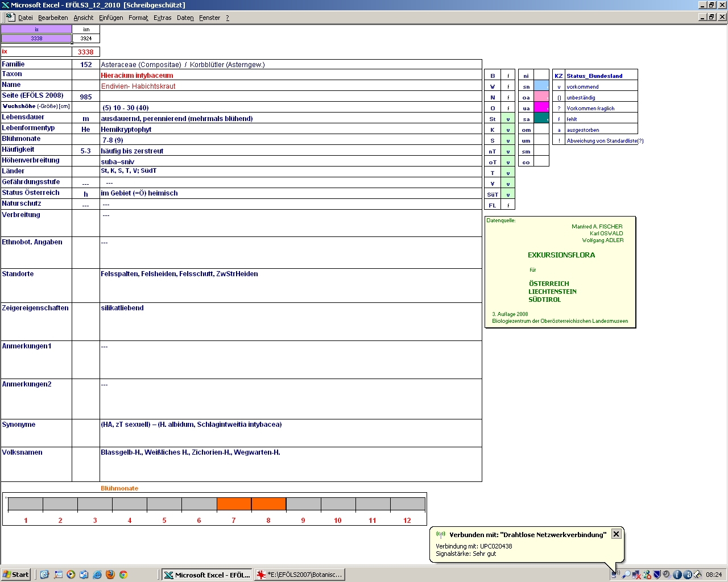
Task: Click the speaker volume tray icon
Action: click(667, 575)
